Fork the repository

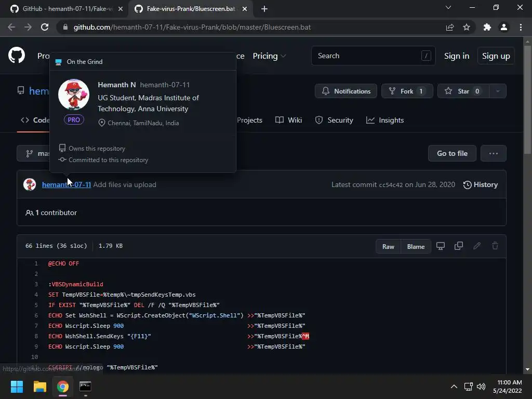point(407,91)
